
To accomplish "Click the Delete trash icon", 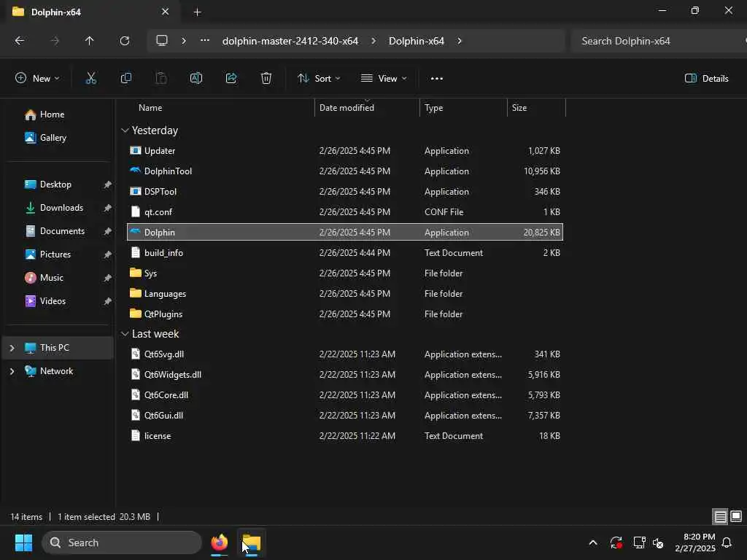I will pyautogui.click(x=266, y=79).
